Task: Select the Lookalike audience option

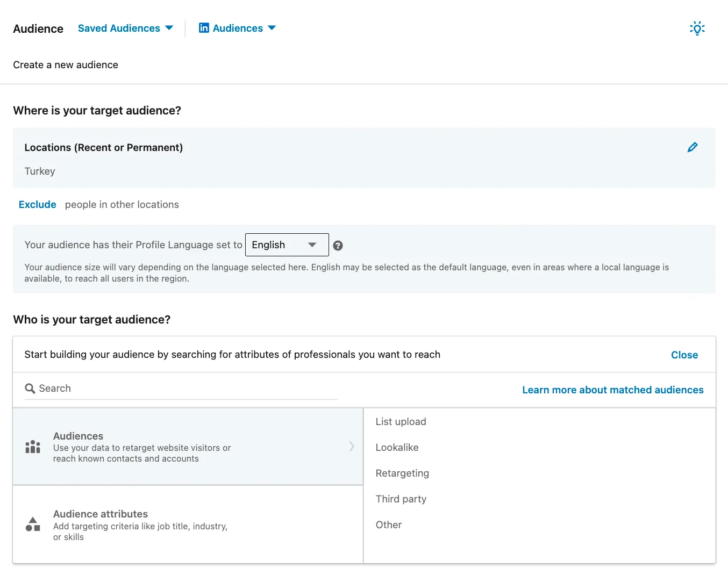Action: (x=397, y=448)
